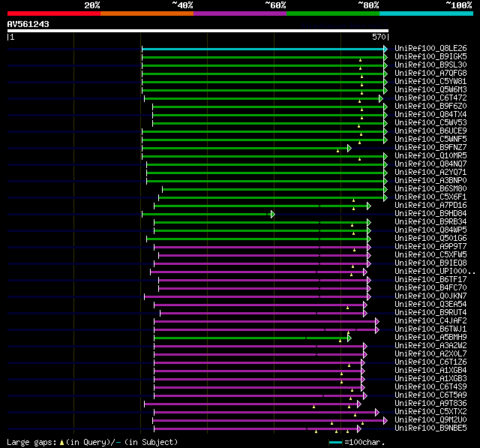The image size is (480, 448).
Task: Open hit UniRef100_C5WV53
Action: click(x=430, y=123)
